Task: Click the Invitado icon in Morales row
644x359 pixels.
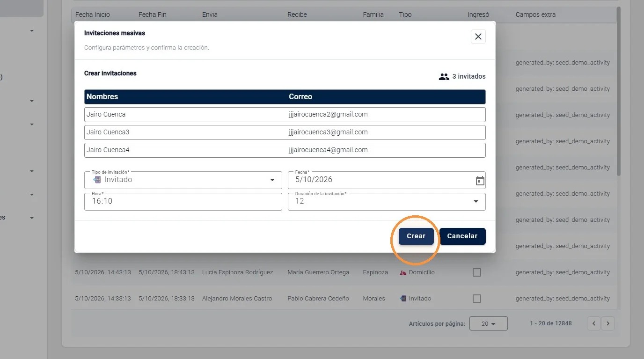Action: coord(403,299)
